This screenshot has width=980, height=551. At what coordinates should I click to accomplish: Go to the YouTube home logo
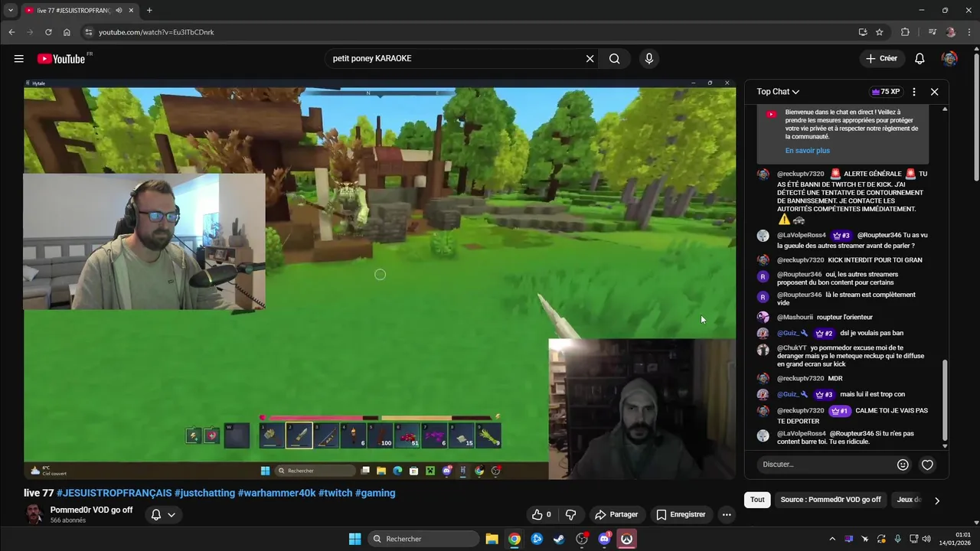60,59
